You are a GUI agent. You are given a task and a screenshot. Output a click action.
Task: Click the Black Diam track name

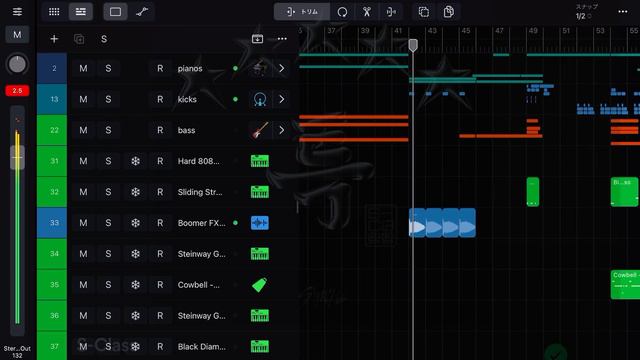[x=202, y=347]
